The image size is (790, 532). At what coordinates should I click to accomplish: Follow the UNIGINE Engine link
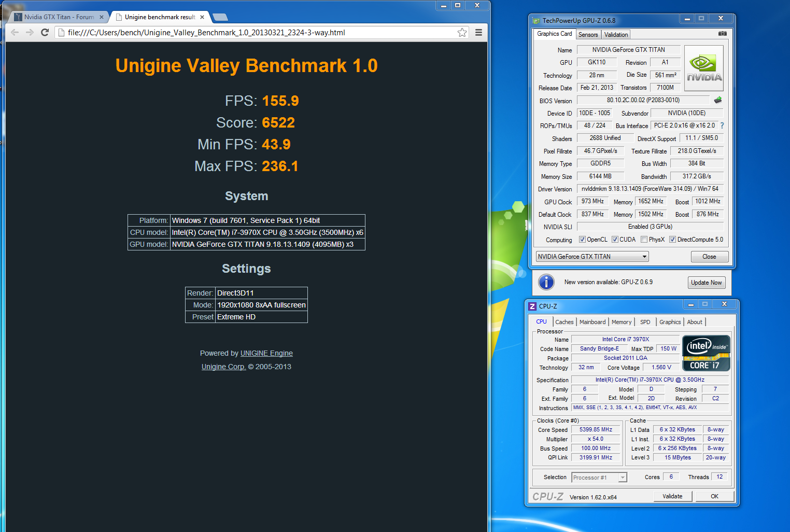point(266,353)
